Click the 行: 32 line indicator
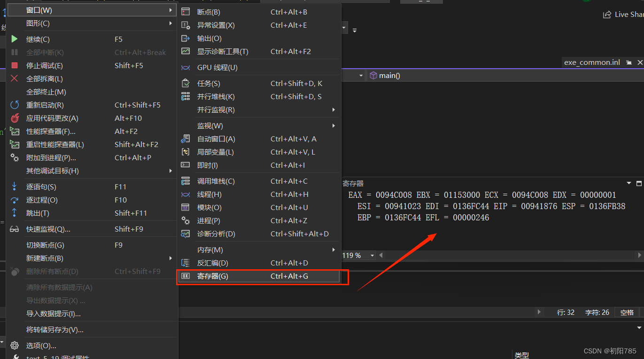The height and width of the screenshot is (359, 644). click(566, 312)
